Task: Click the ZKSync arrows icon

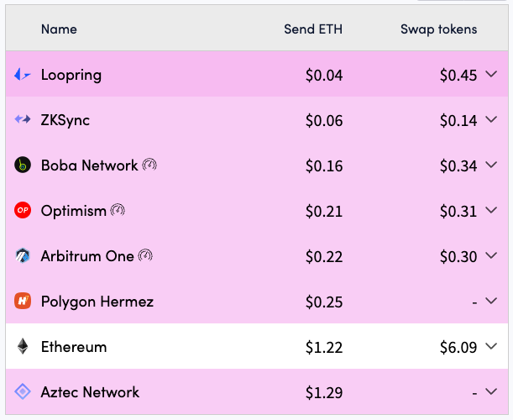Action: (23, 120)
